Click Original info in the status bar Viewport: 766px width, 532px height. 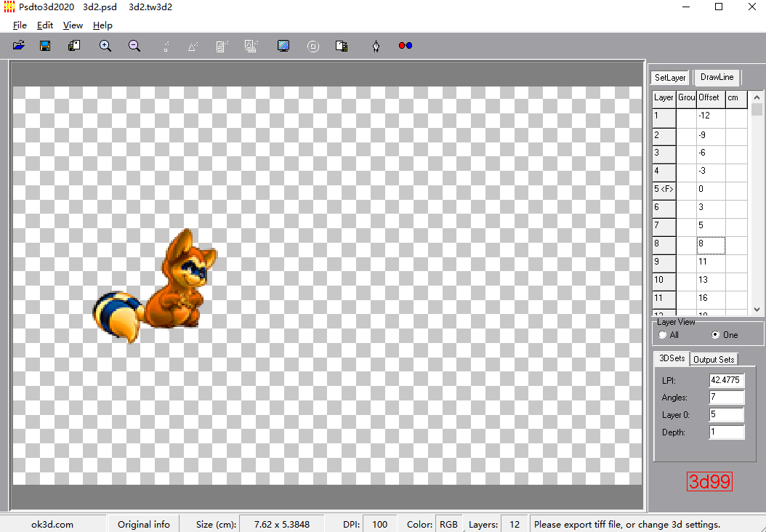tap(144, 524)
